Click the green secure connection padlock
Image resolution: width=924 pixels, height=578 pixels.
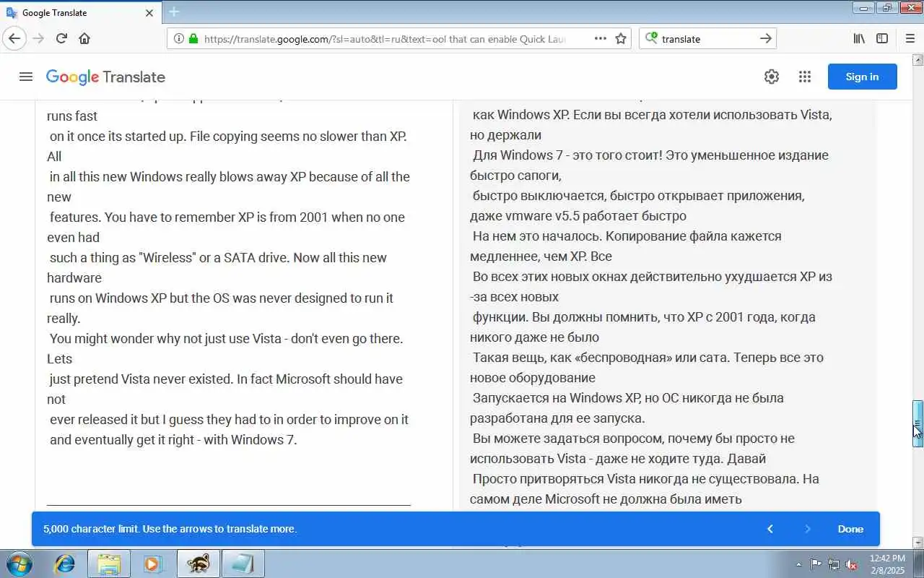point(193,38)
